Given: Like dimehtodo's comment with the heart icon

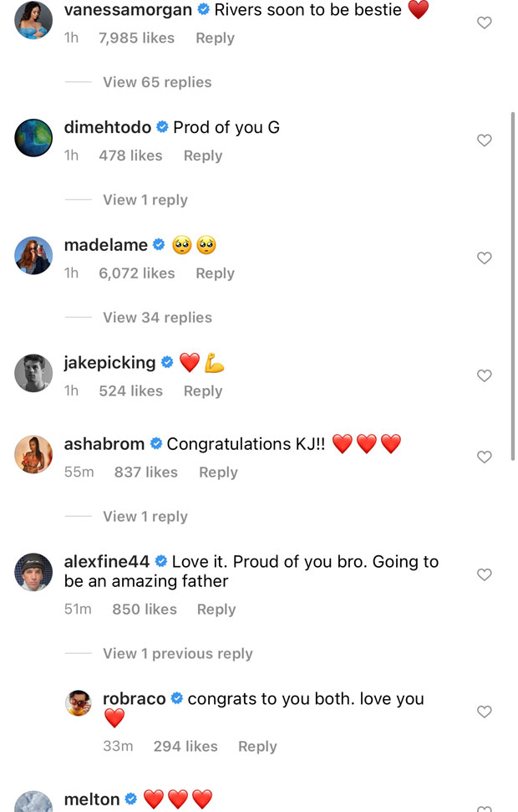Looking at the screenshot, I should [484, 140].
